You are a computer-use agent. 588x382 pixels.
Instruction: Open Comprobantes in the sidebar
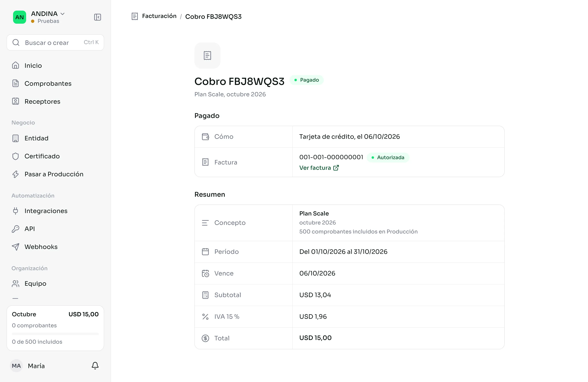(x=55, y=83)
